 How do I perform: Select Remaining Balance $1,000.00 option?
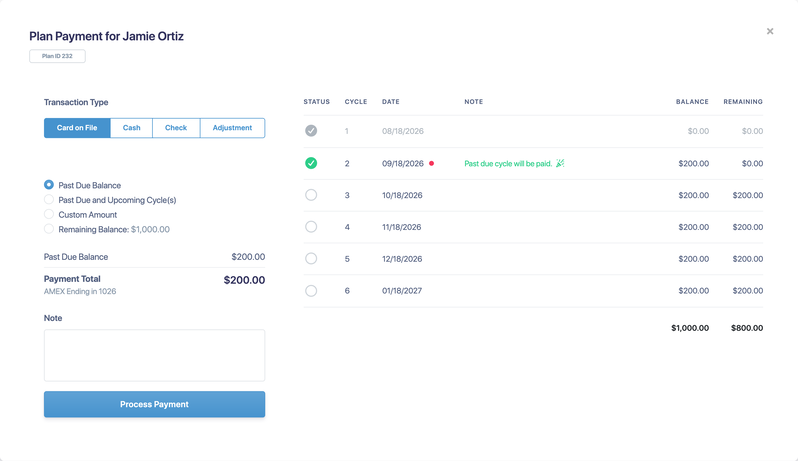[49, 229]
